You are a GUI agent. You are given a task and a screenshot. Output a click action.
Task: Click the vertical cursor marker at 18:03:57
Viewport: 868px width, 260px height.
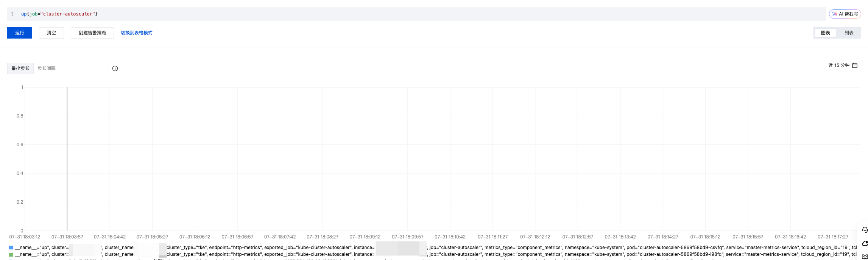[x=67, y=159]
